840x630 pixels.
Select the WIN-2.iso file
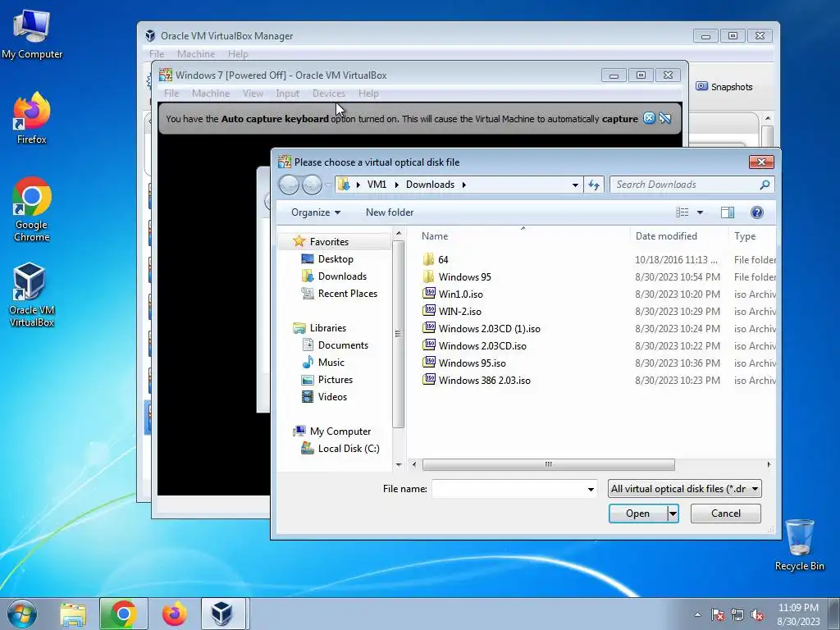tap(459, 311)
